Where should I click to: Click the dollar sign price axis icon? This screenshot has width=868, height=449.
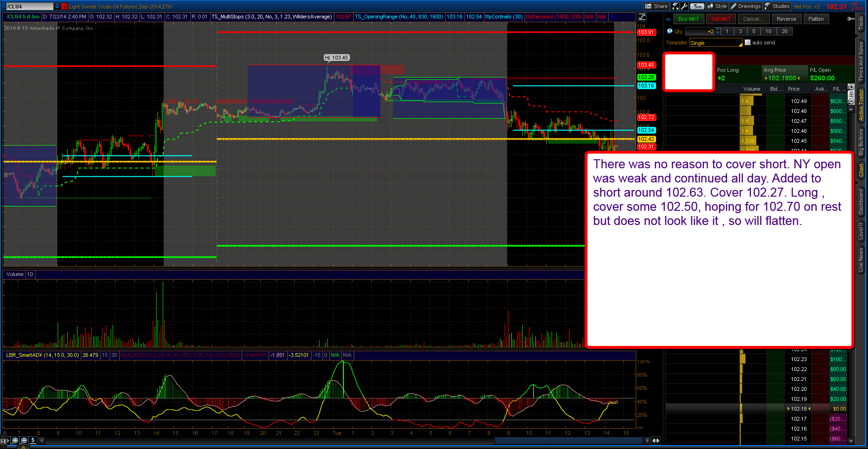click(33, 440)
